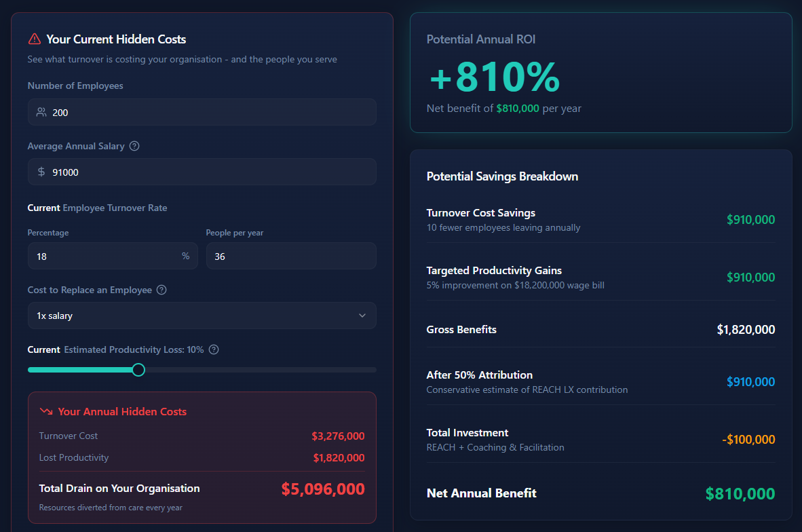Click inside the Average Annual Salary field

(x=202, y=172)
